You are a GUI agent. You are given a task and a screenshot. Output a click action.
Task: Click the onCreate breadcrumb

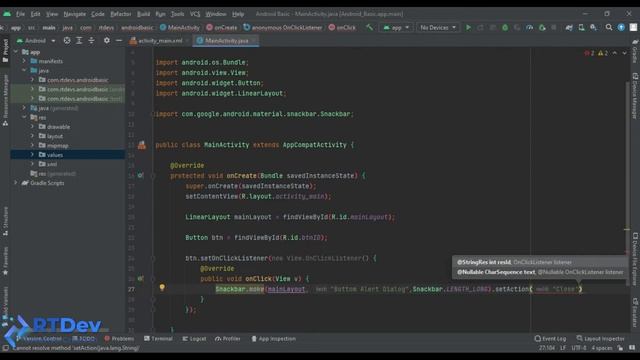click(222, 27)
